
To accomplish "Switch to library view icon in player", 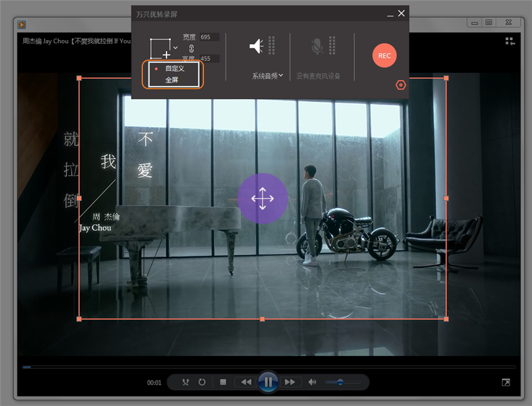I will (510, 41).
